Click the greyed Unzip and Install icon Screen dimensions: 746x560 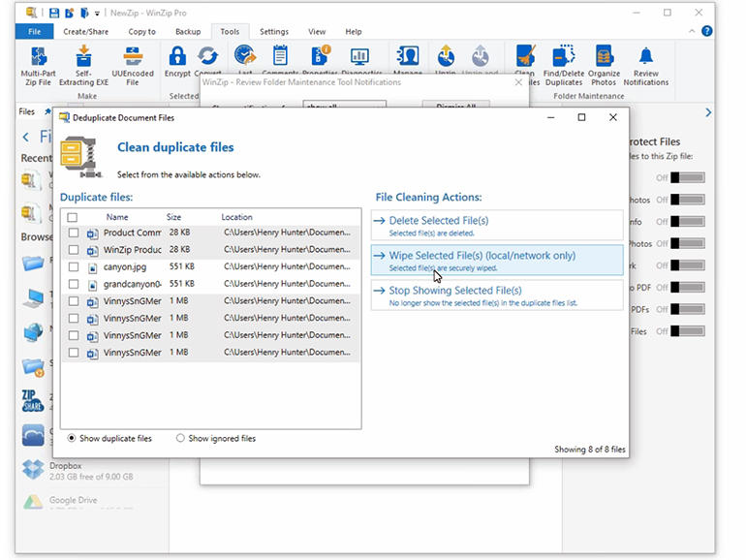click(481, 56)
